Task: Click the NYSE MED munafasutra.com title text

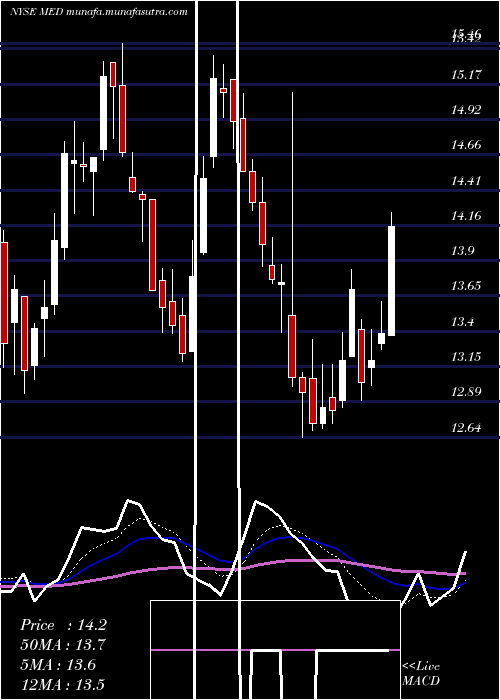Action: pos(99,12)
